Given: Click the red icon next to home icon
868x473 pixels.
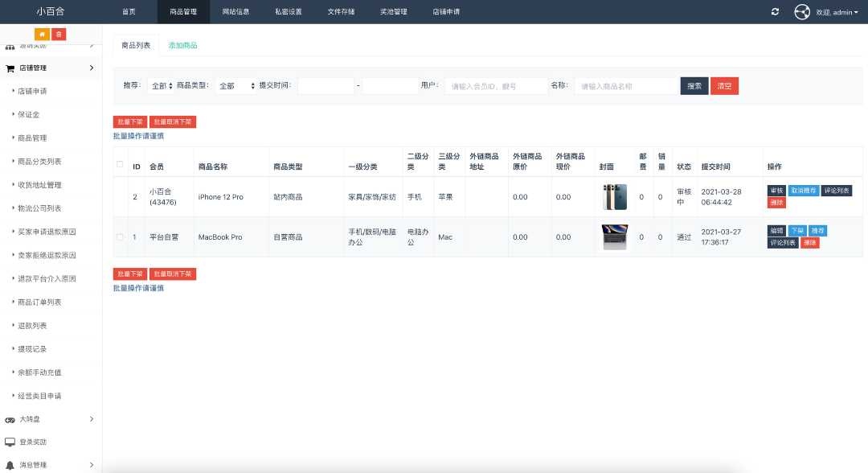Looking at the screenshot, I should (59, 34).
